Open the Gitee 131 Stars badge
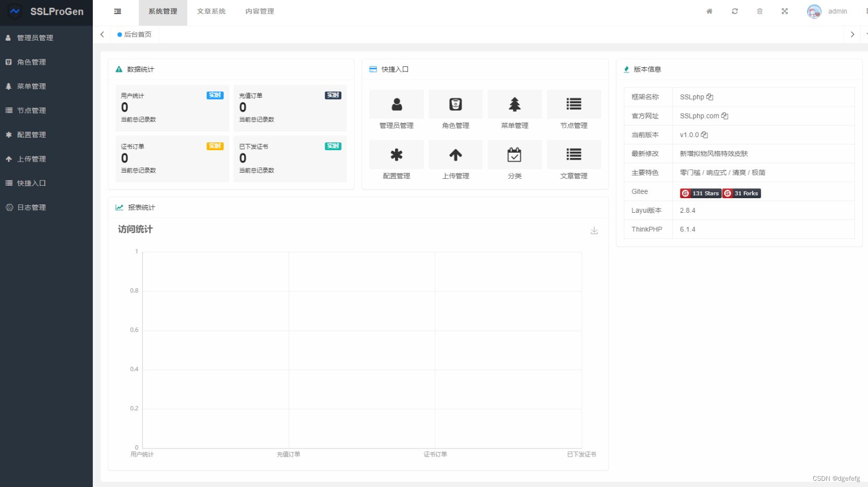Image resolution: width=868 pixels, height=487 pixels. click(x=700, y=193)
